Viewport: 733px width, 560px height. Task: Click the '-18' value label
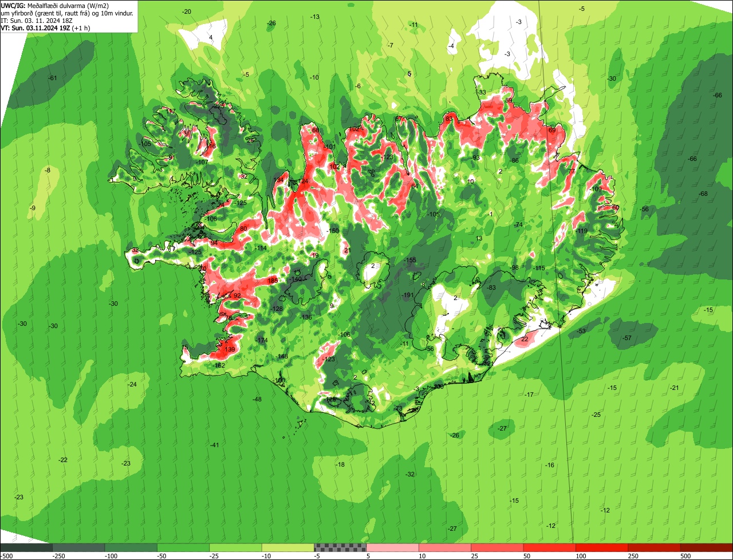[340, 464]
